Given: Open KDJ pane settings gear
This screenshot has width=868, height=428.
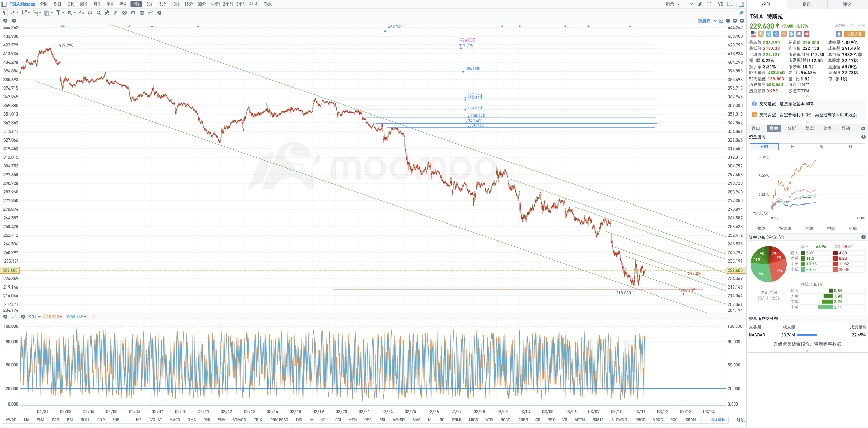Looking at the screenshot, I should pos(5,317).
